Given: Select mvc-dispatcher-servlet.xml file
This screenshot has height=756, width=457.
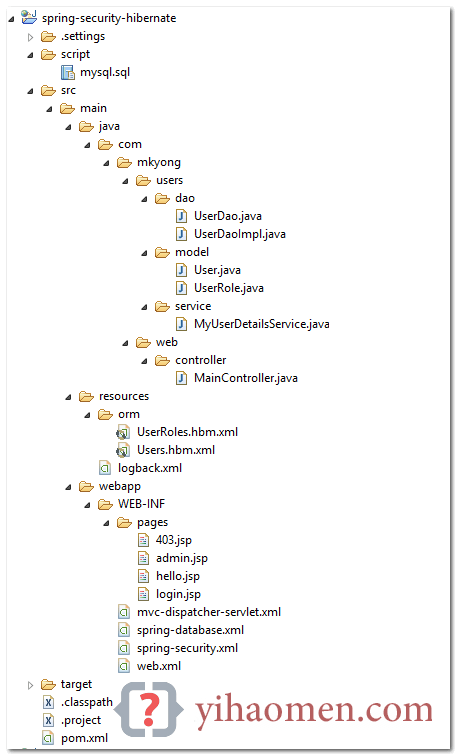Looking at the screenshot, I should click(209, 612).
